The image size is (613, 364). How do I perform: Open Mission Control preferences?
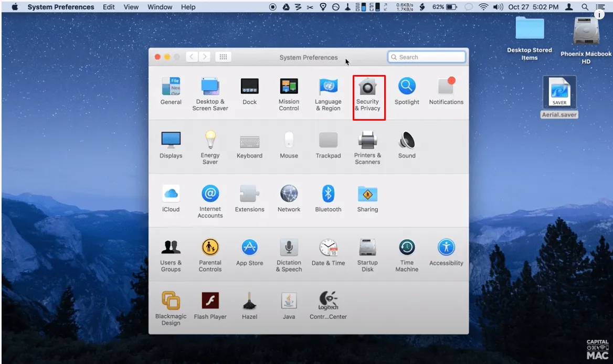289,94
